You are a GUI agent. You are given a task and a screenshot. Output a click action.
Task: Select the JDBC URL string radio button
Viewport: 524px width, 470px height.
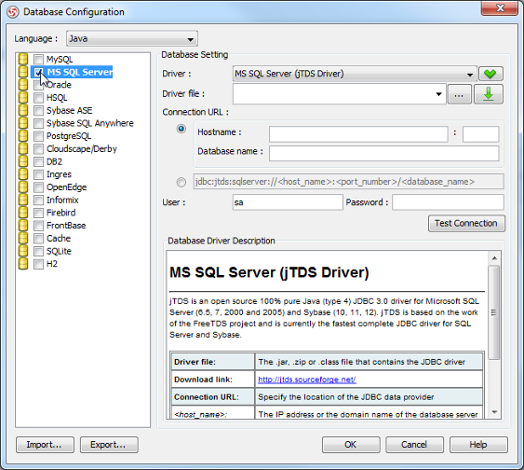[181, 182]
